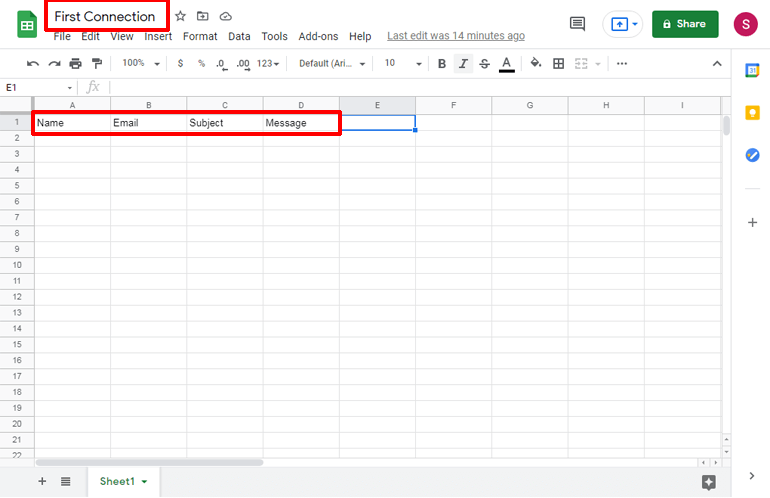
Task: Toggle bold formatting
Action: tap(441, 63)
